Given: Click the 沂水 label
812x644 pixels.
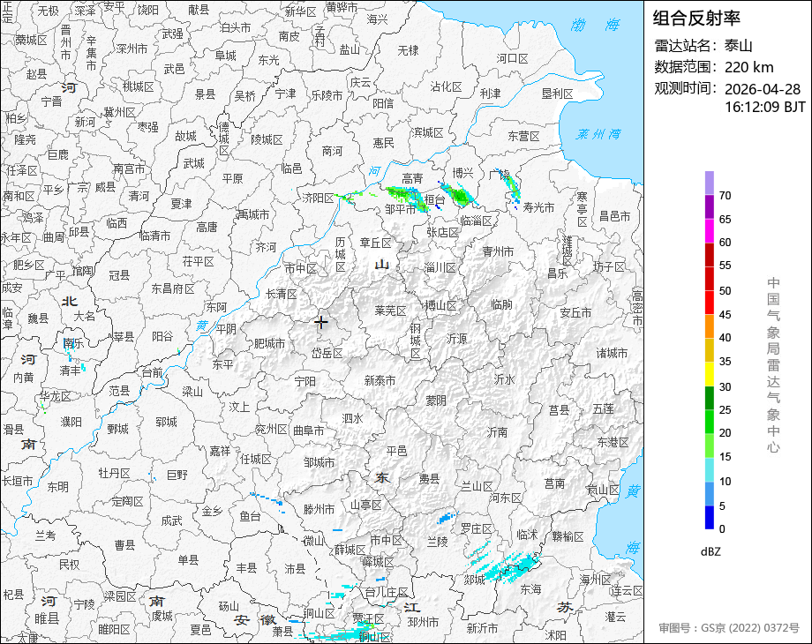Looking at the screenshot, I should [x=504, y=379].
